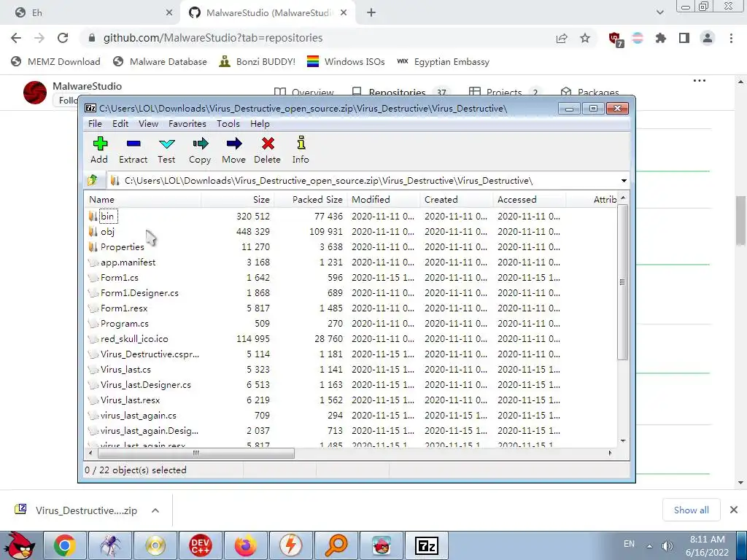The image size is (747, 560).
Task: Select Program.cs file
Action: coord(124,323)
